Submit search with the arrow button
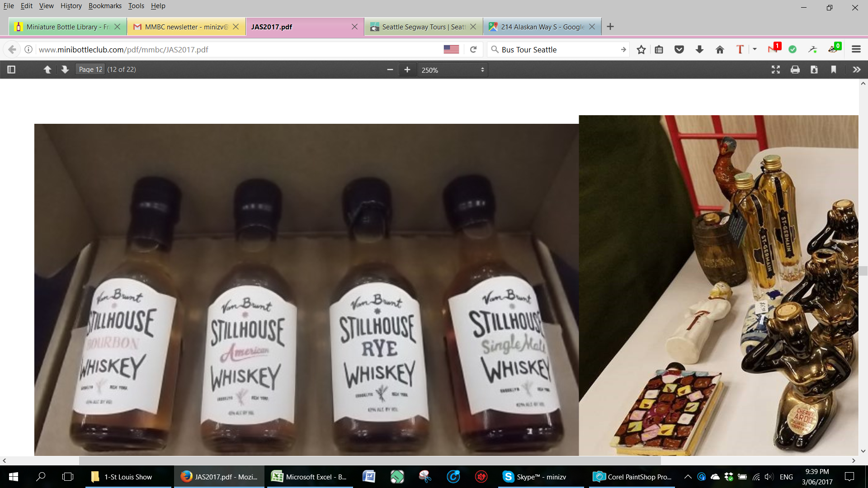Screen dimensions: 868x488 (623, 50)
